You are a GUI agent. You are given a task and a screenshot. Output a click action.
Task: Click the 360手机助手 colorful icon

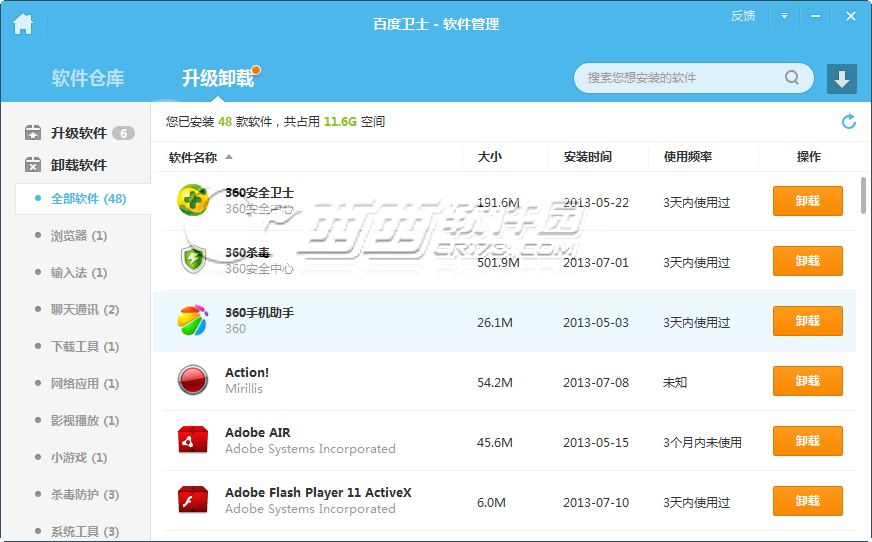pyautogui.click(x=192, y=320)
